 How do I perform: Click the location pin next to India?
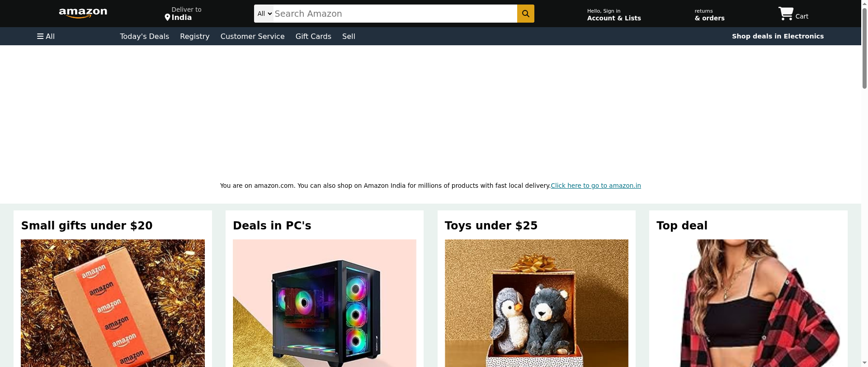pyautogui.click(x=167, y=18)
